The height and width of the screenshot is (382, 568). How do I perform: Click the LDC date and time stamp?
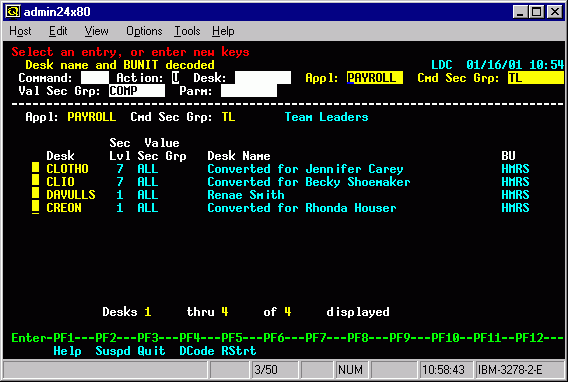pyautogui.click(x=497, y=65)
